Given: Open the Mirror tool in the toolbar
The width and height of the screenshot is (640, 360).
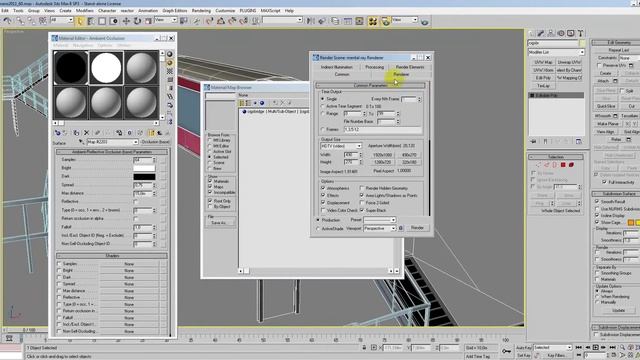Looking at the screenshot, I should point(311,20).
